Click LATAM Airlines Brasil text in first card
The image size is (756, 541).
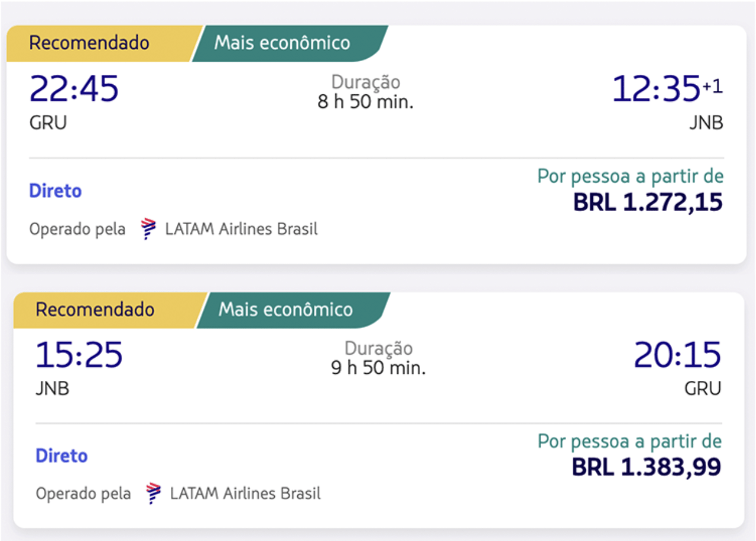(x=242, y=229)
